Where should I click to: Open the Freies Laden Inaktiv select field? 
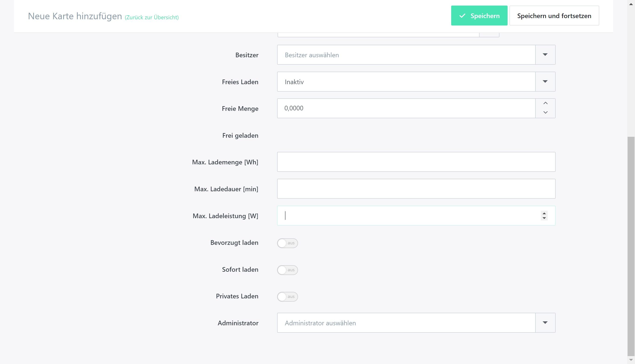(416, 82)
